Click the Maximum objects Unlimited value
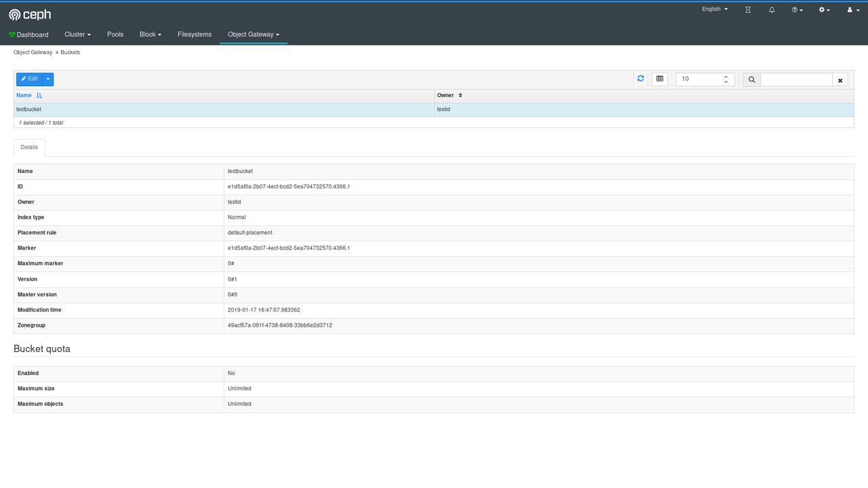The height and width of the screenshot is (488, 868). (239, 404)
